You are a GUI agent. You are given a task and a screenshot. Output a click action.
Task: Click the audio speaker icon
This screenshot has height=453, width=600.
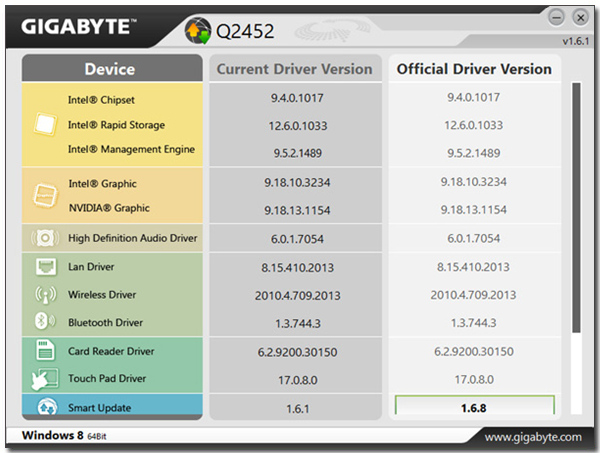tap(45, 238)
